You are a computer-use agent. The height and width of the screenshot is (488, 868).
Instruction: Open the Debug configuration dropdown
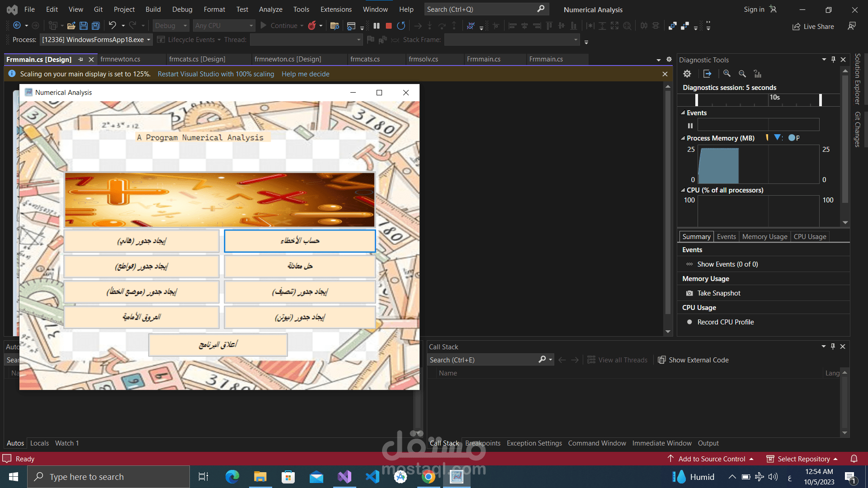(x=171, y=26)
